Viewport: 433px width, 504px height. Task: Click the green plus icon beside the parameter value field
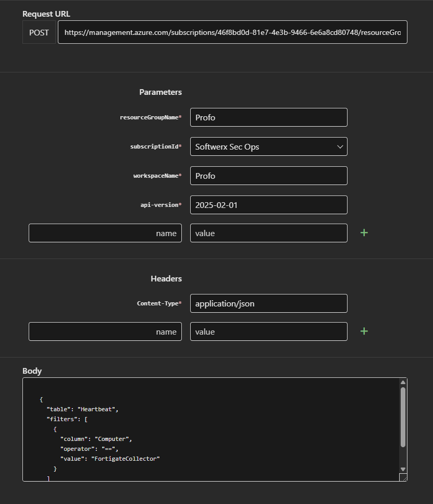(364, 232)
